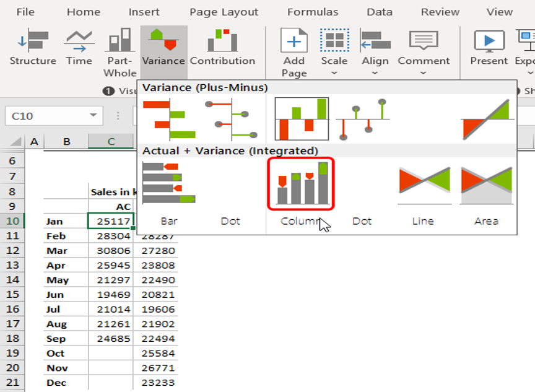This screenshot has height=392, width=535.
Task: Click the Name Box showing C10
Action: click(x=53, y=115)
